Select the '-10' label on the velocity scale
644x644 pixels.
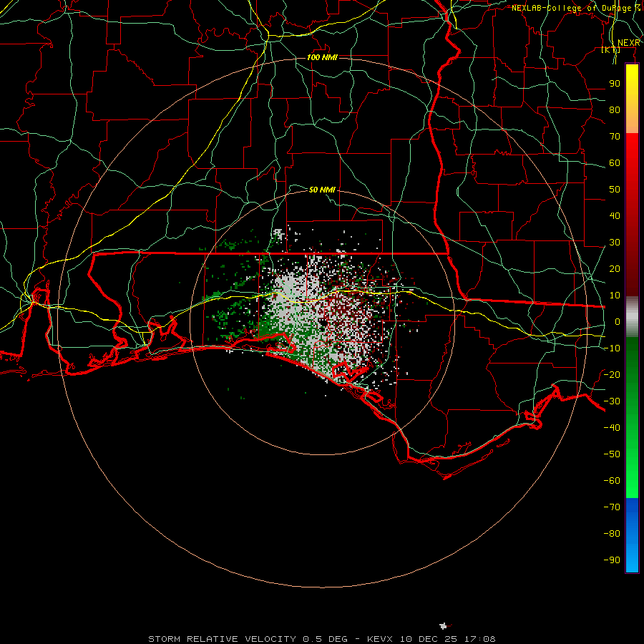tap(612, 348)
